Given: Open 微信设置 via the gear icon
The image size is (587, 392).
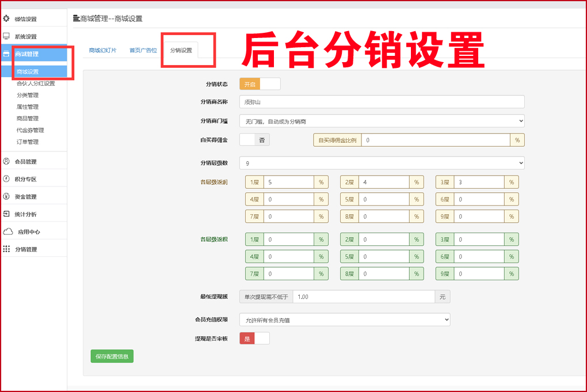Looking at the screenshot, I should click(x=6, y=17).
